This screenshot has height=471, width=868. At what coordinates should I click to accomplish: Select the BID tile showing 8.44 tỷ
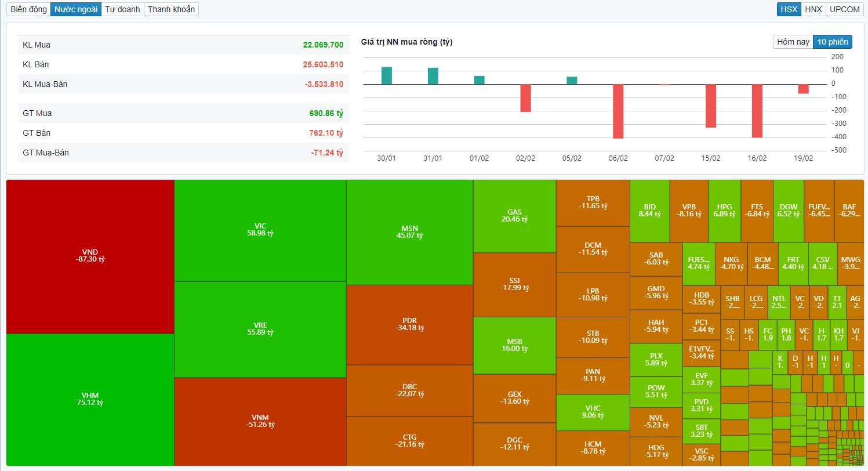pos(650,211)
